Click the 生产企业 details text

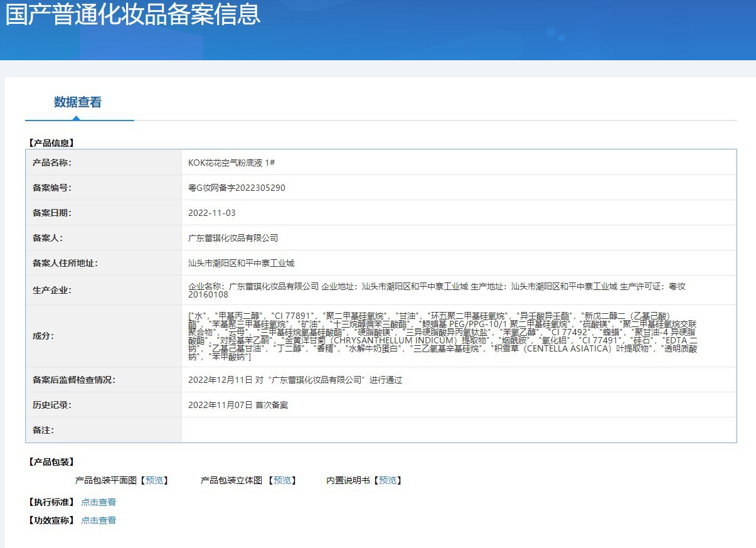tap(437, 290)
